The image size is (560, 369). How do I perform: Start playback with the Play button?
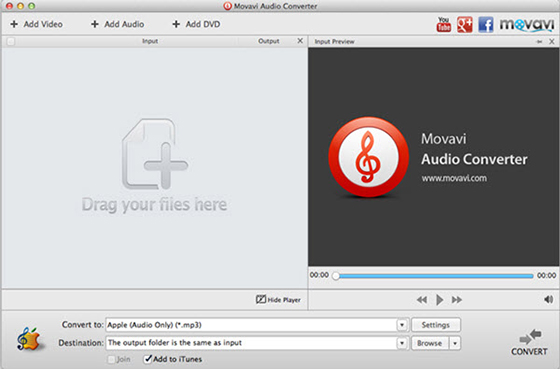pos(440,300)
